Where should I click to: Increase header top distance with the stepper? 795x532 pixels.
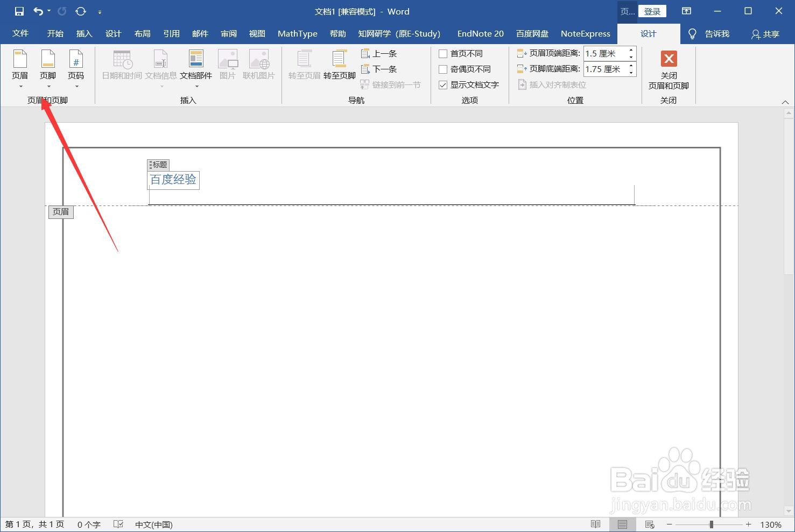[630, 50]
